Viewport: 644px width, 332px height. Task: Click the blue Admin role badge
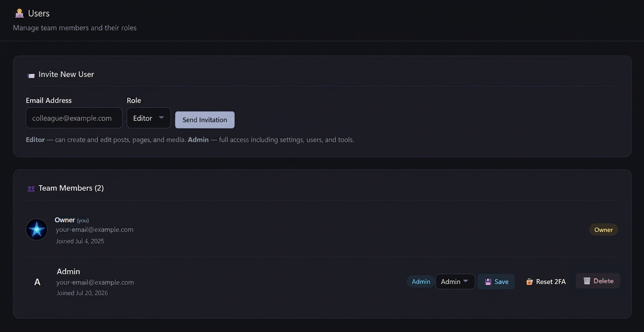point(421,281)
